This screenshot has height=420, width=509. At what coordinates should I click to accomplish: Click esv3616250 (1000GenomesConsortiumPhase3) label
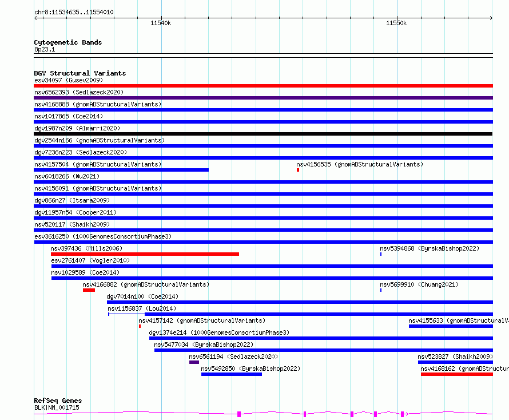pyautogui.click(x=103, y=236)
